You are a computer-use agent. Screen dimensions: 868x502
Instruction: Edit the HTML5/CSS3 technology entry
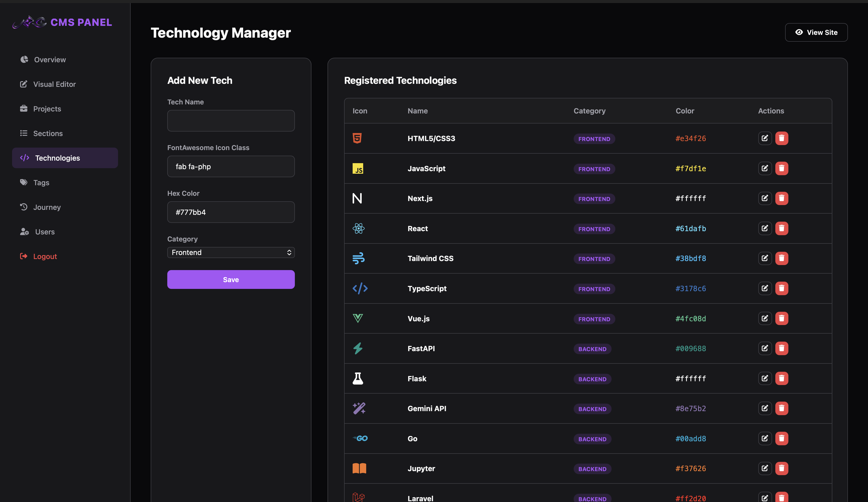764,138
